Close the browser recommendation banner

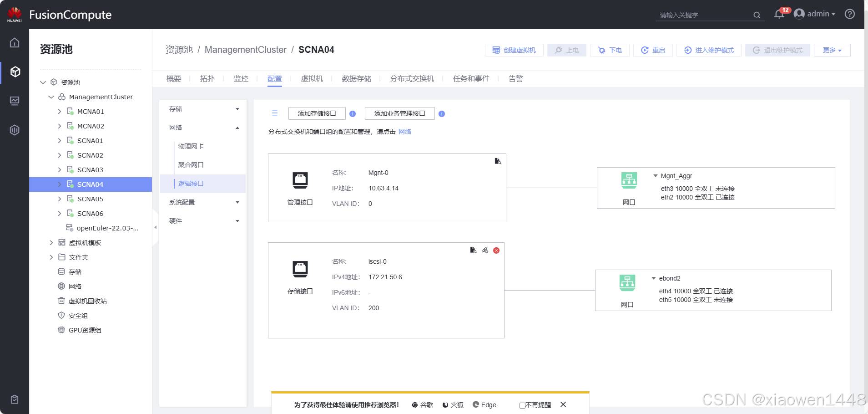[x=563, y=404]
